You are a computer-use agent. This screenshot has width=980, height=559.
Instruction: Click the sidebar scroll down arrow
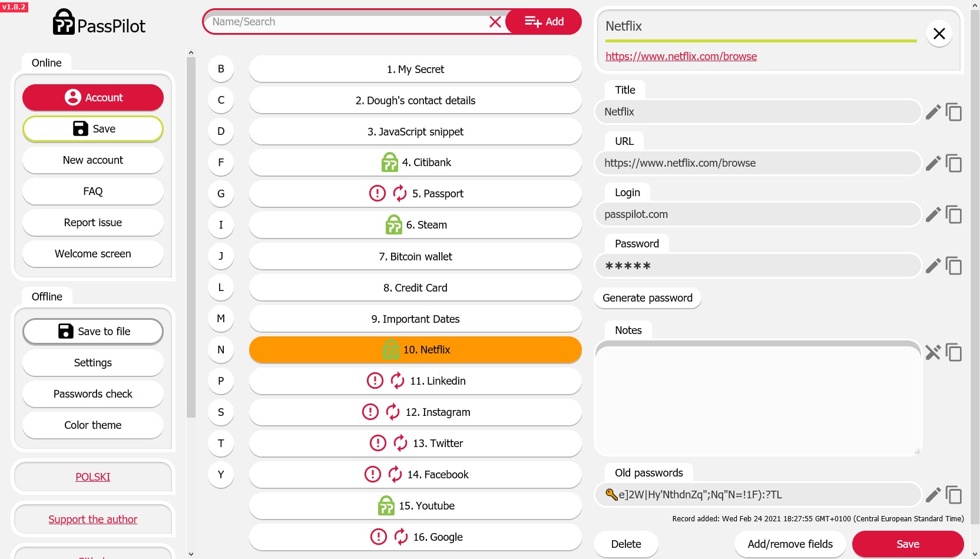(191, 554)
